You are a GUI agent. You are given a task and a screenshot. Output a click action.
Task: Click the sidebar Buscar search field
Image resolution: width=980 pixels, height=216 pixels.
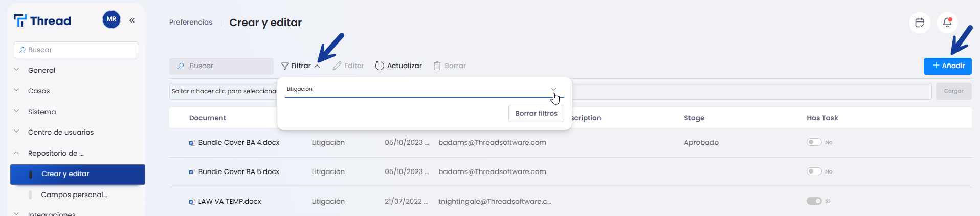pos(76,50)
